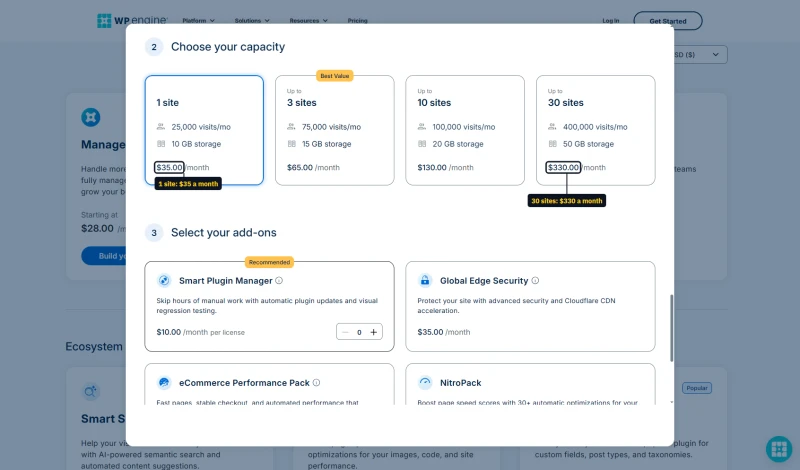Click the Smart Plugin Manager icon
800x470 pixels.
click(164, 280)
